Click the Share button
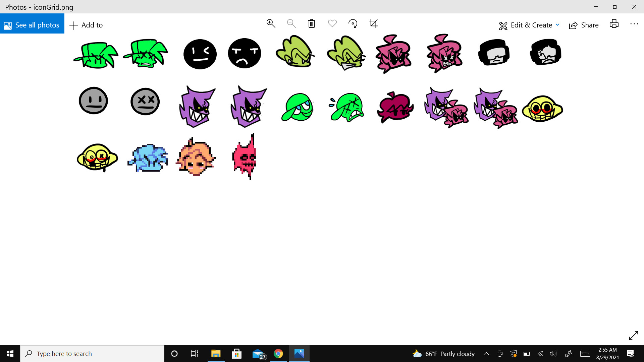The image size is (644, 362). click(x=584, y=25)
